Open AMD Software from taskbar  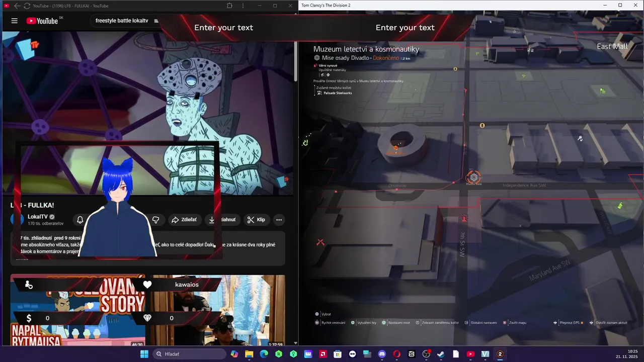pyautogui.click(x=323, y=354)
